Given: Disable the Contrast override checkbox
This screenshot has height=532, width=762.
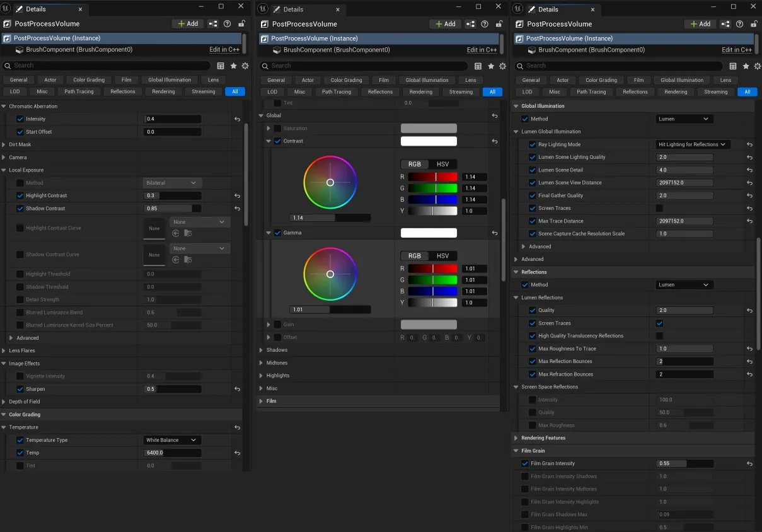Looking at the screenshot, I should (277, 141).
